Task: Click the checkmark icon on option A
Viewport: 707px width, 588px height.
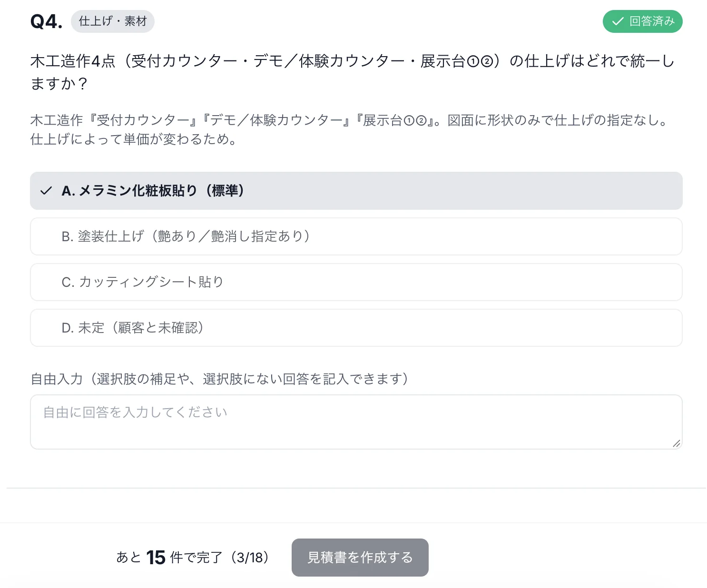Action: point(46,191)
